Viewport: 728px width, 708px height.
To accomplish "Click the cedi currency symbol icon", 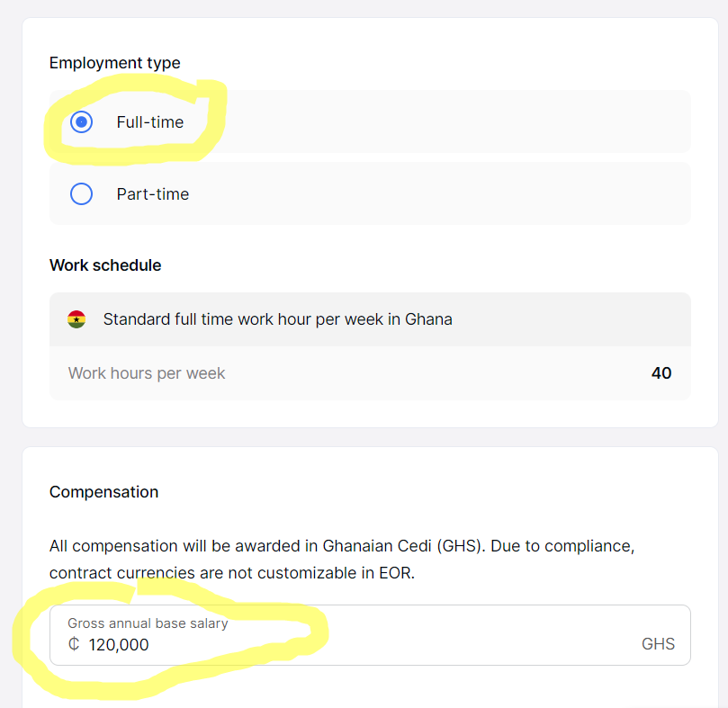I will pos(74,644).
